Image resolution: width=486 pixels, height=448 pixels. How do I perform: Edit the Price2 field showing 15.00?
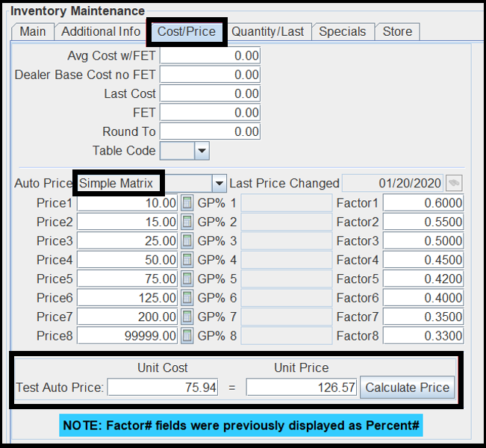[128, 222]
